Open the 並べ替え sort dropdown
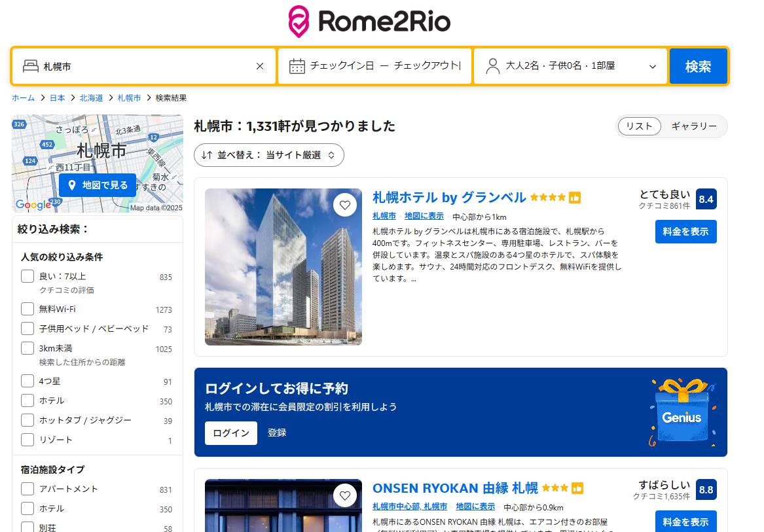The image size is (764, 532). 269,155
